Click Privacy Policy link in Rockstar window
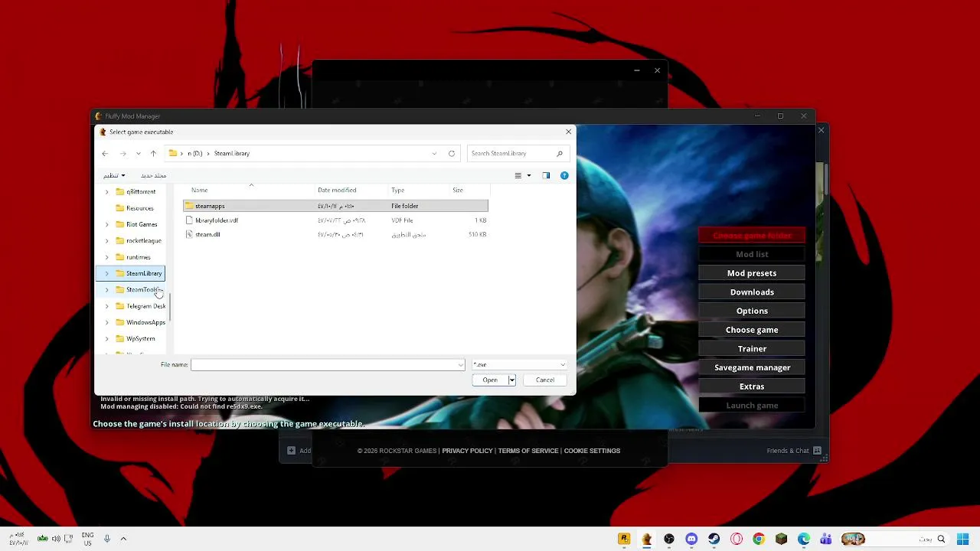Image resolution: width=980 pixels, height=551 pixels. [467, 451]
